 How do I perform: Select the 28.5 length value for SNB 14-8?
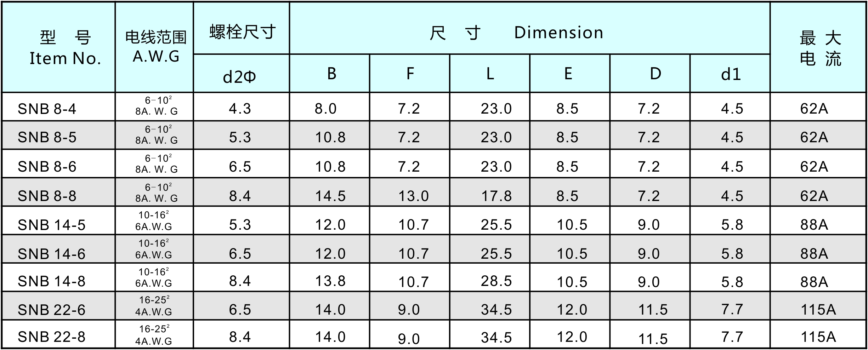(x=496, y=281)
